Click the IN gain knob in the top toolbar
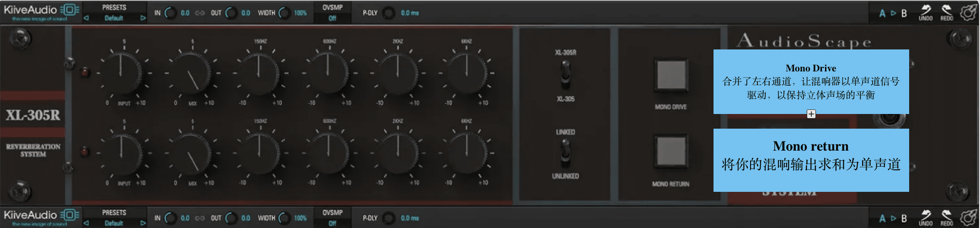 pyautogui.click(x=170, y=13)
